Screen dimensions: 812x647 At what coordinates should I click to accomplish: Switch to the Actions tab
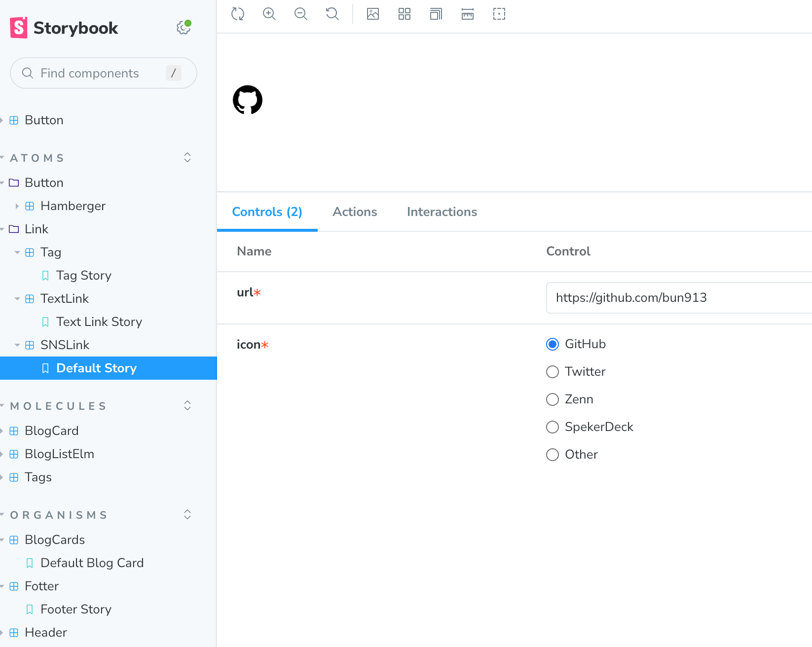[355, 212]
